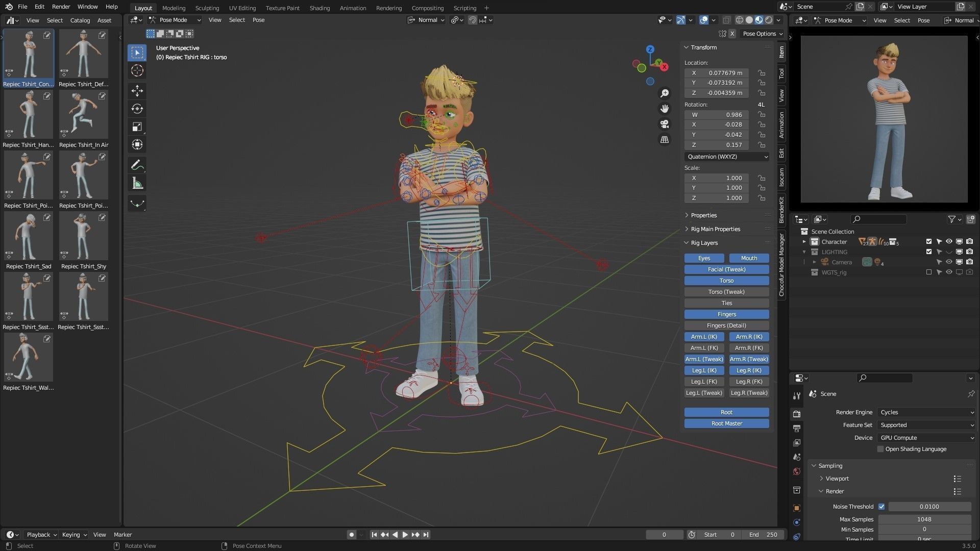Play the animation forward

[405, 535]
